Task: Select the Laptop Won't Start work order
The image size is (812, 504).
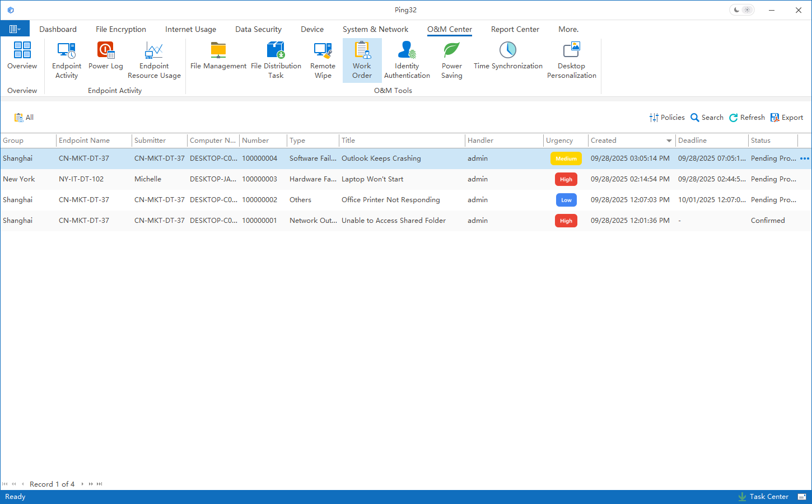Action: tap(372, 179)
